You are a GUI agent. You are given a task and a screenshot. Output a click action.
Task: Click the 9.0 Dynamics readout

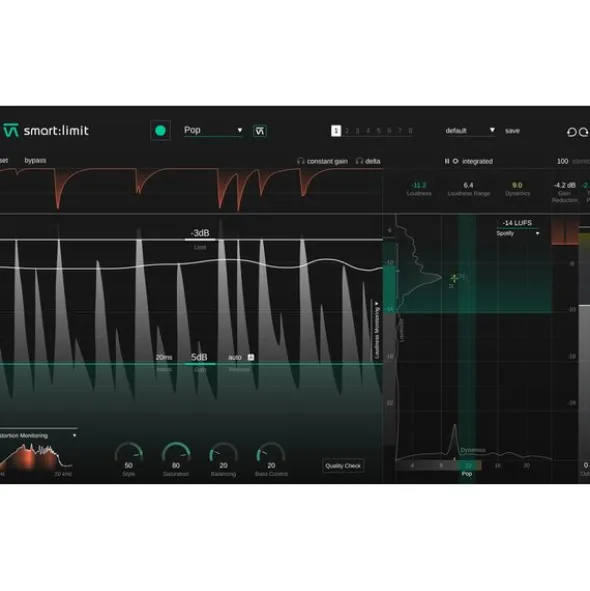pos(517,185)
